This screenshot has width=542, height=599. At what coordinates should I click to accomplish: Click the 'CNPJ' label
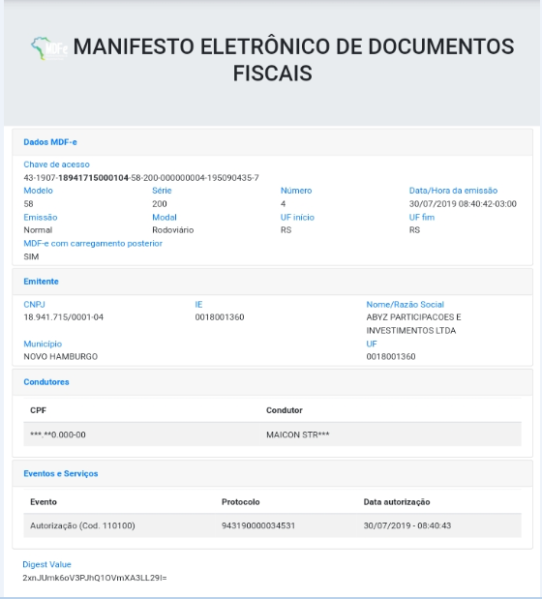[34, 304]
